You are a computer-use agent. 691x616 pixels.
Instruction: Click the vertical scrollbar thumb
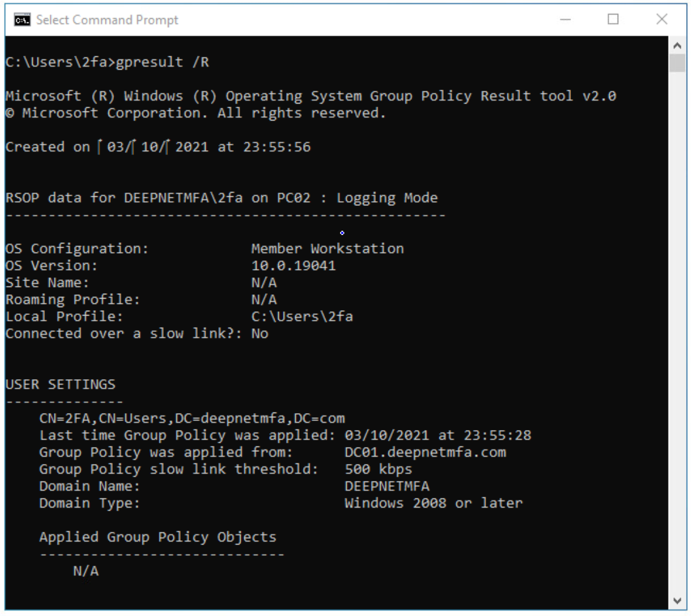click(x=677, y=63)
